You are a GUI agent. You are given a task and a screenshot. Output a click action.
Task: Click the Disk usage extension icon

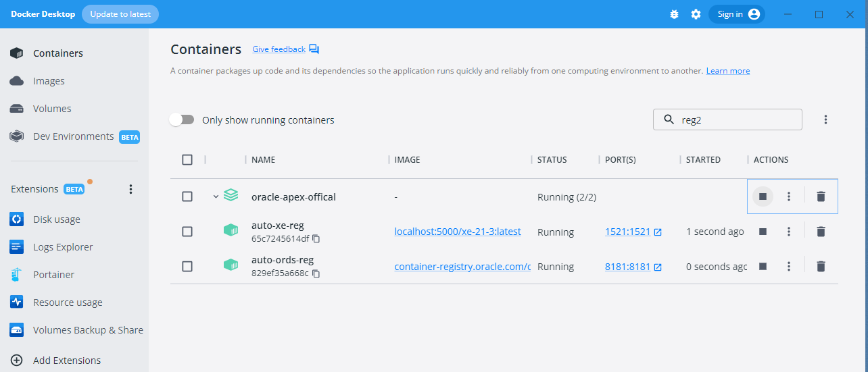pos(17,219)
